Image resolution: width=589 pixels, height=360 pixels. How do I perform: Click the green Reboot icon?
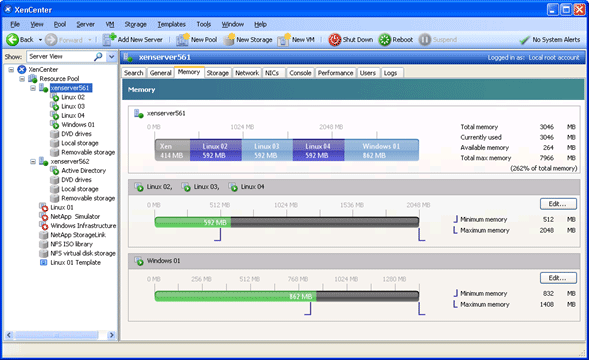384,39
